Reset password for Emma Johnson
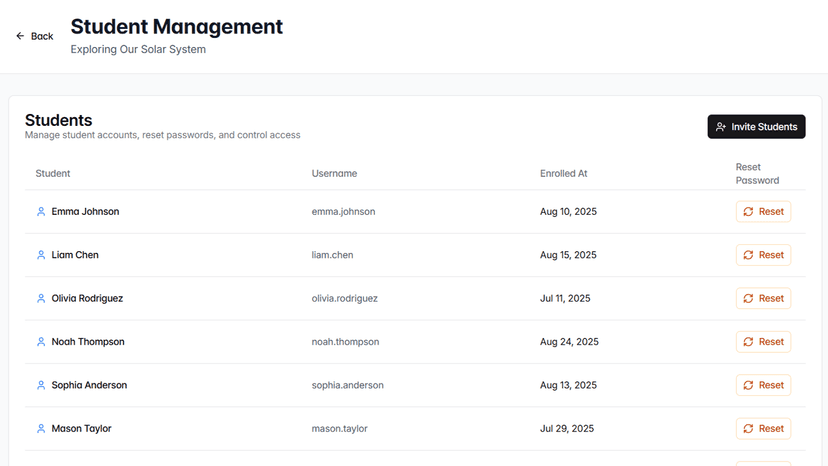The height and width of the screenshot is (466, 828). point(763,212)
